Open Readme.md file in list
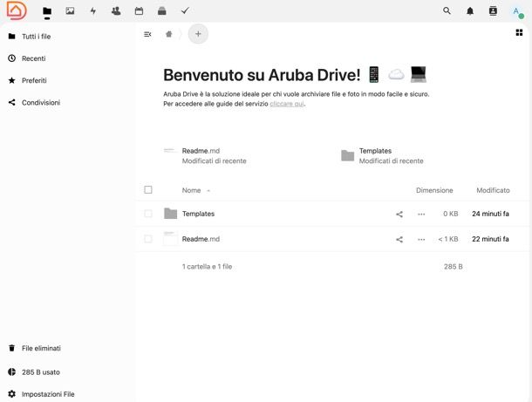The height and width of the screenshot is (402, 532). (x=201, y=239)
